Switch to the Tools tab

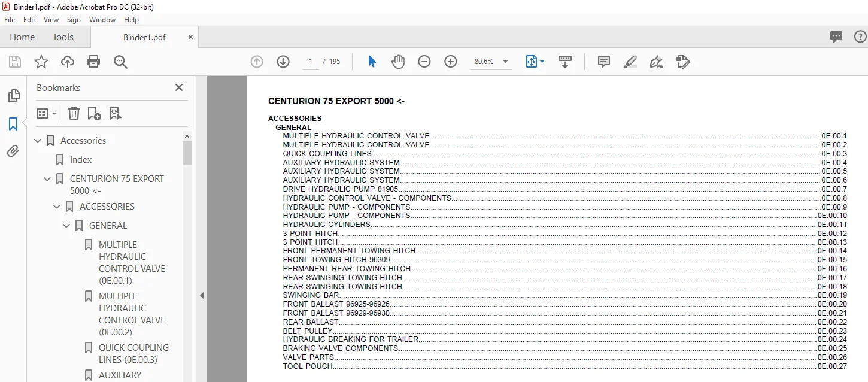tap(63, 37)
